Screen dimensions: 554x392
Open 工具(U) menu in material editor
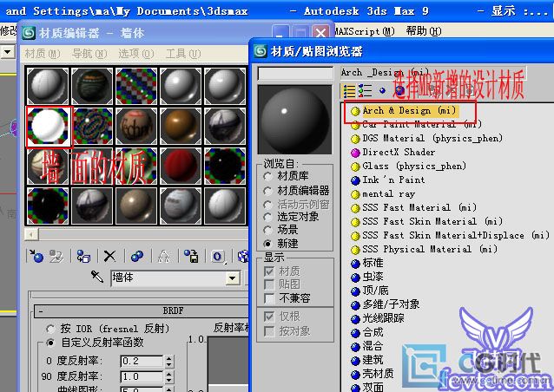coord(183,54)
